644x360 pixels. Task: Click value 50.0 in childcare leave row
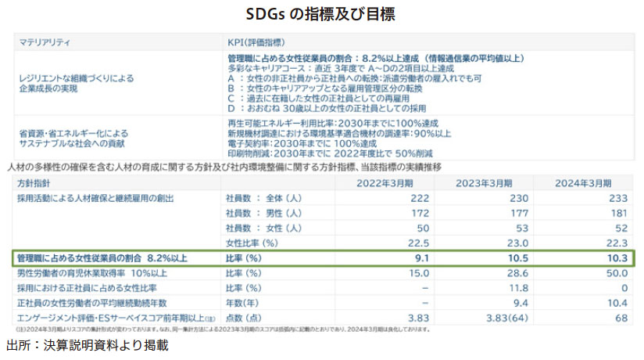[617, 273]
